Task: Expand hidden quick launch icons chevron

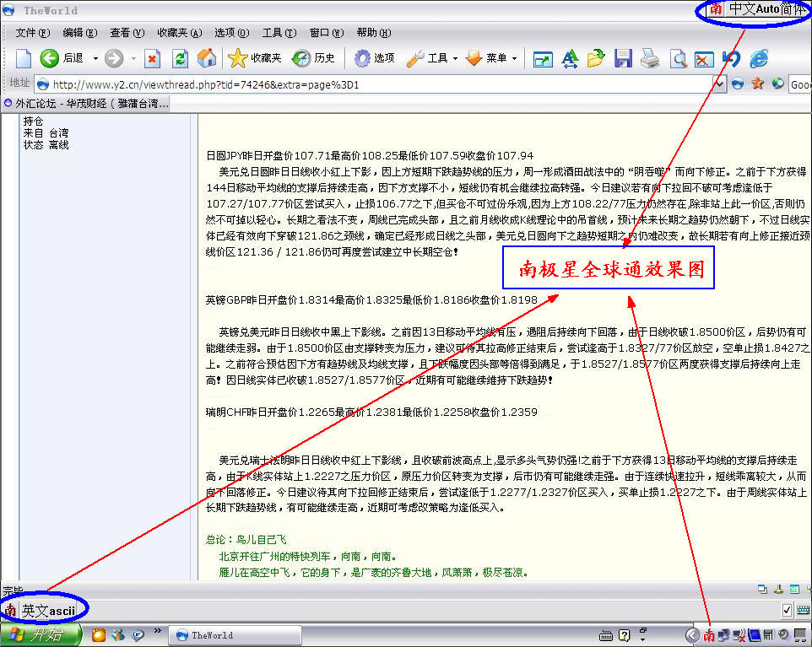Action: (158, 630)
